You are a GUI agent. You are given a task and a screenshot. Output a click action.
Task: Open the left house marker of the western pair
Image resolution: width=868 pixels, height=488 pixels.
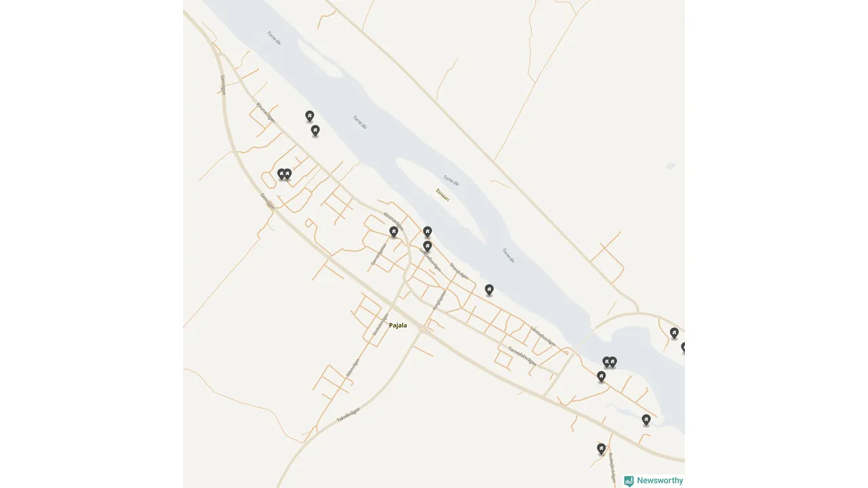tap(281, 174)
